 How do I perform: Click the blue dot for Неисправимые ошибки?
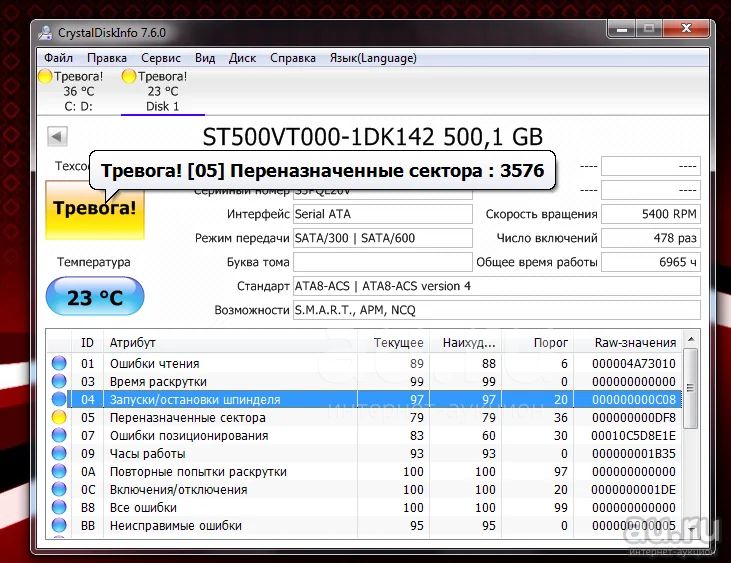click(59, 525)
